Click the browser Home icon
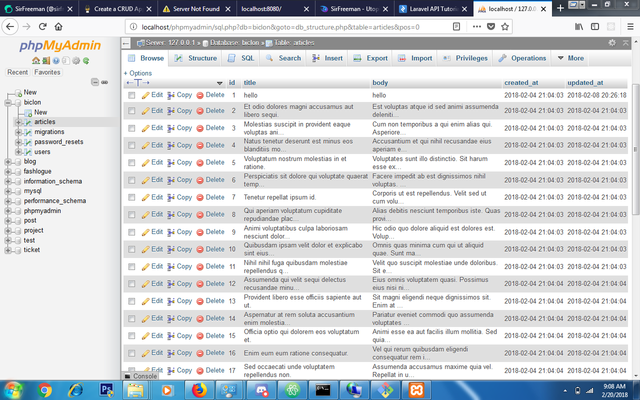Image resolution: width=640 pixels, height=400 pixels. pos(58,27)
